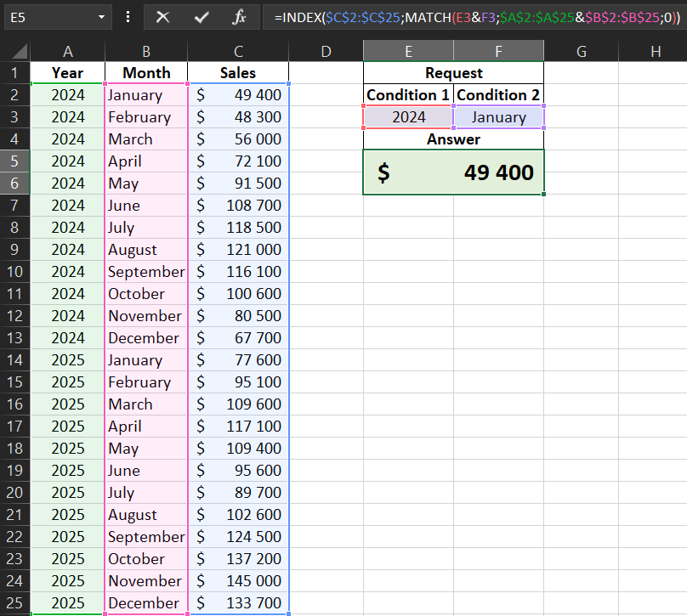This screenshot has height=616, width=687.
Task: Select column A header
Action: click(x=68, y=52)
